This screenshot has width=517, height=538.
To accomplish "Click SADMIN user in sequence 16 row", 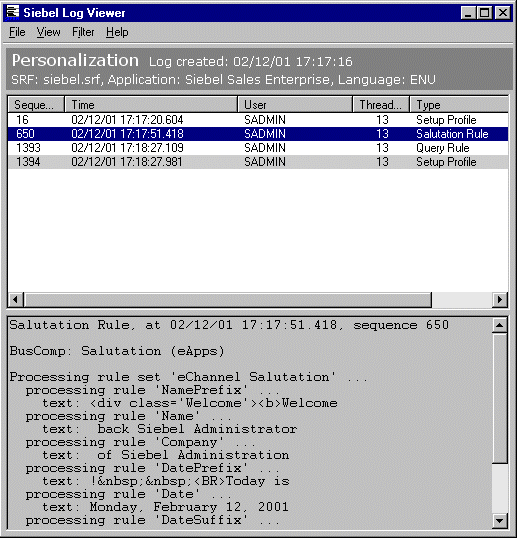I will point(265,120).
